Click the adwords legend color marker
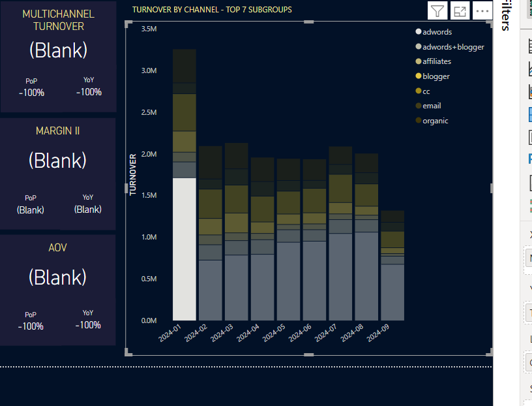Screen dimensions: 532x406 coord(419,31)
